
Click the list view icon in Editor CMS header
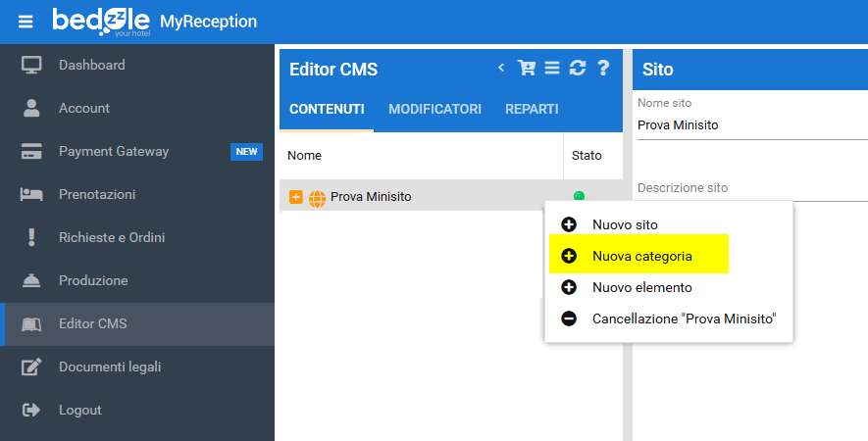pyautogui.click(x=552, y=69)
